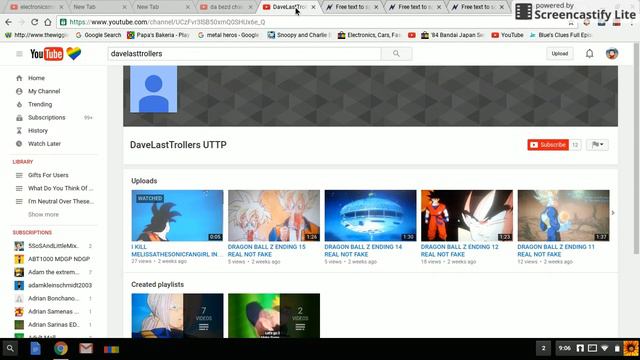Click Papa's Bakeria bookmark
This screenshot has height=360, width=640.
158,35
